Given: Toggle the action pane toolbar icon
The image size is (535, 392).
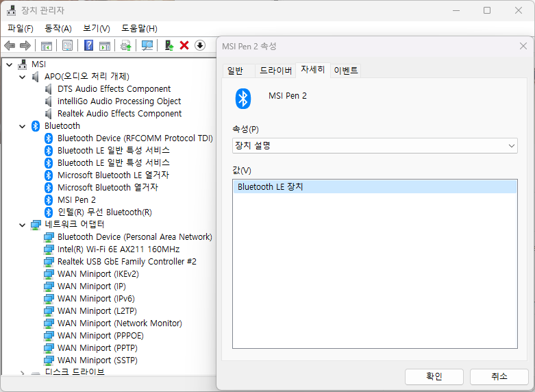Looking at the screenshot, I should click(x=105, y=45).
